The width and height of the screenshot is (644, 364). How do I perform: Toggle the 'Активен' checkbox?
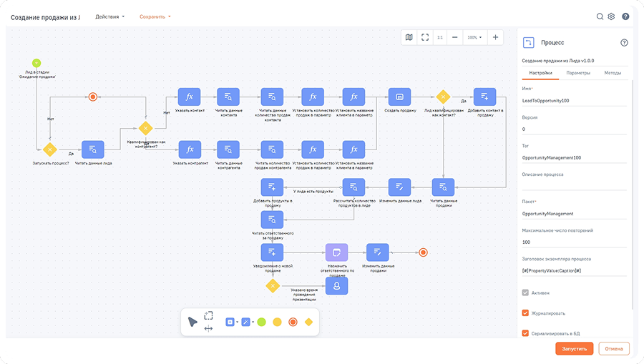point(525,293)
